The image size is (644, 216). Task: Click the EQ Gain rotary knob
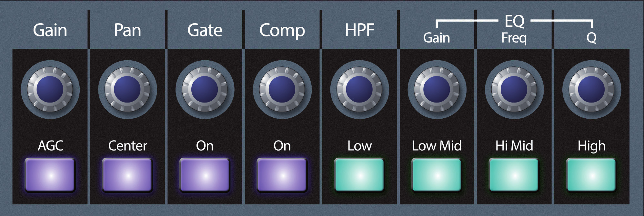(437, 89)
